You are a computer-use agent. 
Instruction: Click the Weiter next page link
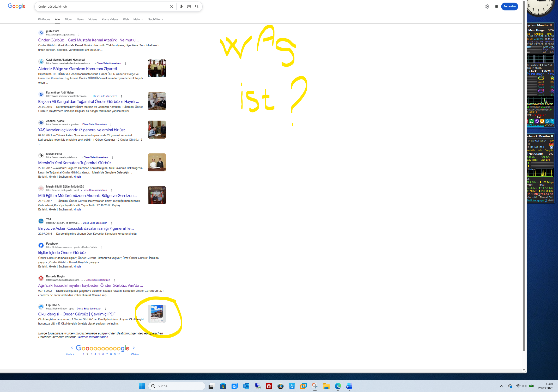[x=135, y=354]
